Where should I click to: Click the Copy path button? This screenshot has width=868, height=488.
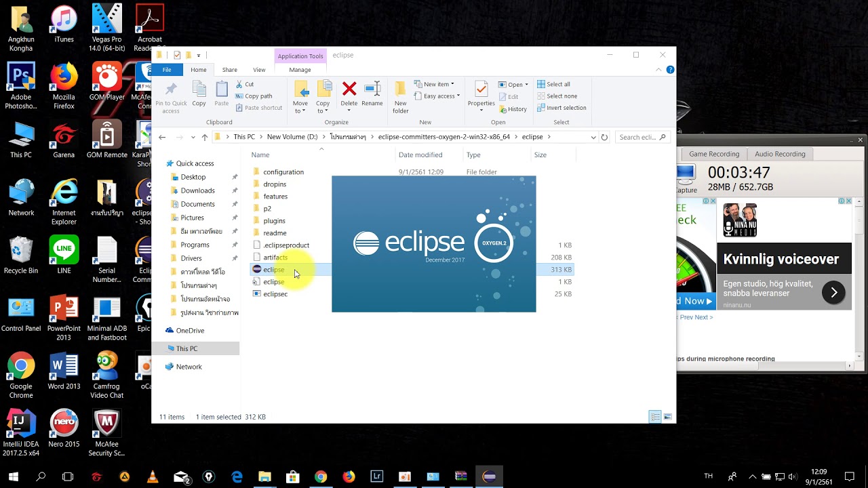pyautogui.click(x=254, y=96)
